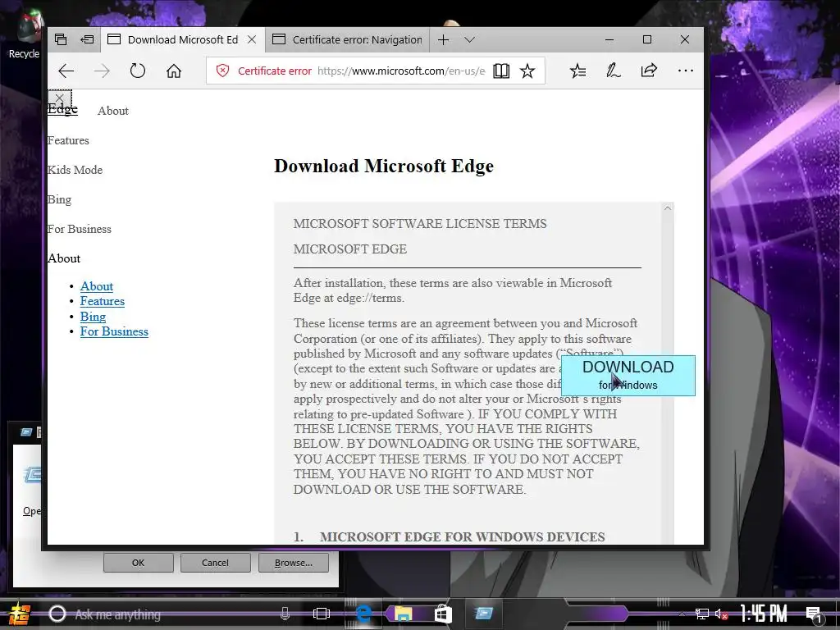Open the Hub favorites list icon
Viewport: 840px width, 630px height.
click(577, 71)
